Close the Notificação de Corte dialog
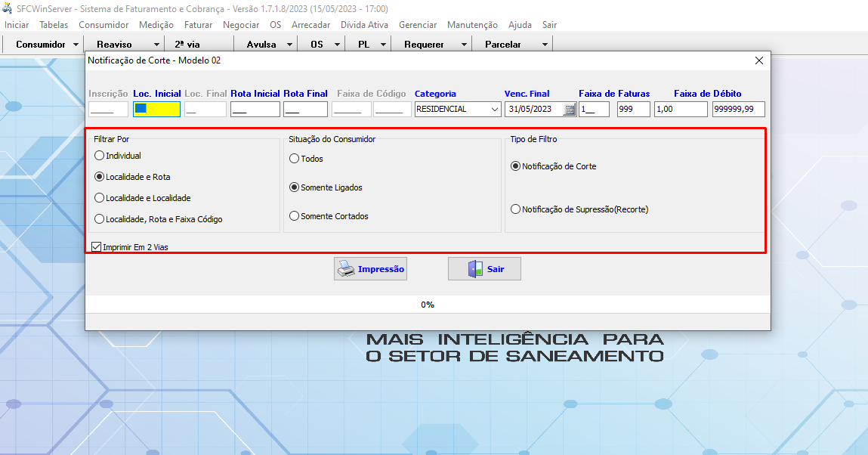868x455 pixels. [x=759, y=60]
